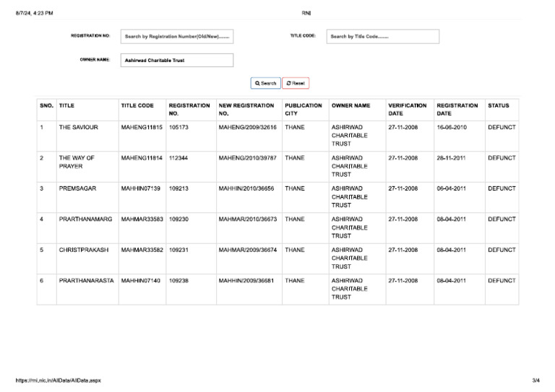Click title code MAHHIN07139
Image resolution: width=555 pixels, height=392 pixels.
pyautogui.click(x=140, y=188)
